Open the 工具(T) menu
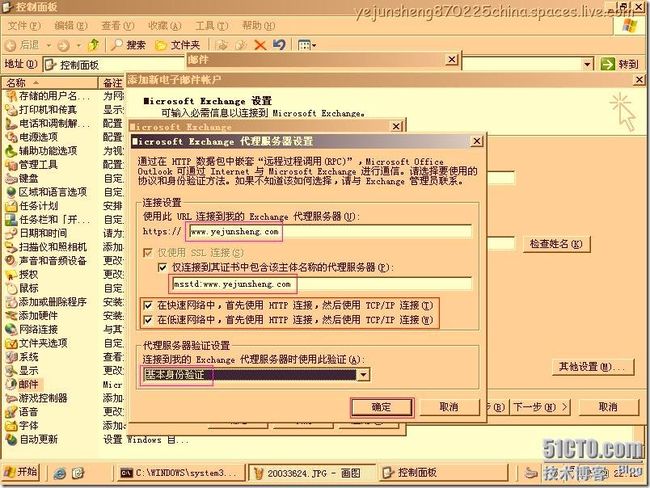650x488 pixels. [x=211, y=26]
